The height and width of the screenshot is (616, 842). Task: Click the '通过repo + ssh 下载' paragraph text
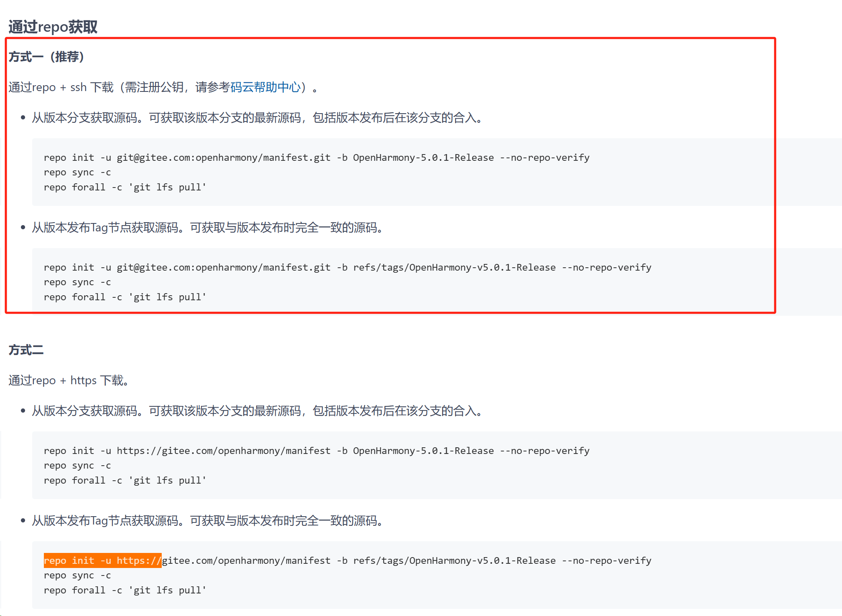point(61,87)
